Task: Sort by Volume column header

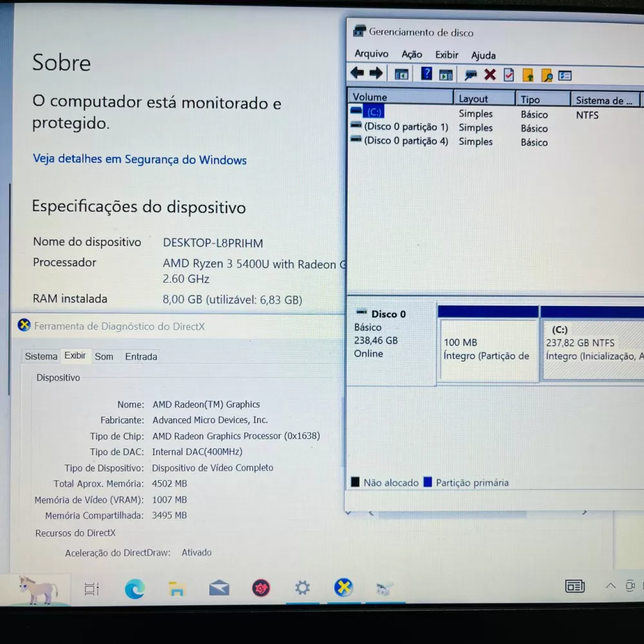Action: point(401,97)
